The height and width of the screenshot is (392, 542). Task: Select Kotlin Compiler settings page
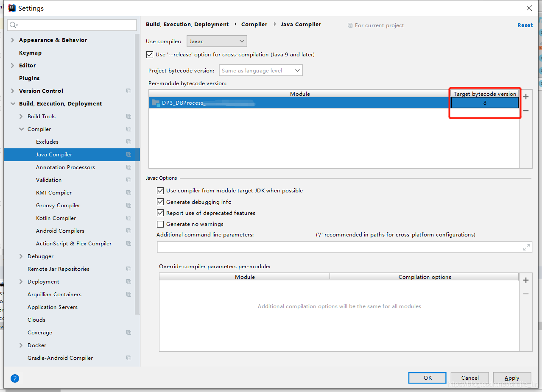point(56,218)
